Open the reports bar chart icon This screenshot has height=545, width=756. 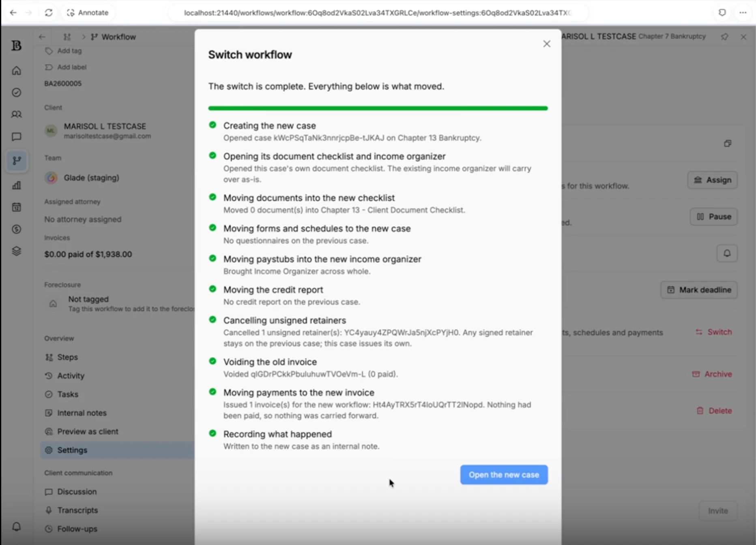(17, 185)
